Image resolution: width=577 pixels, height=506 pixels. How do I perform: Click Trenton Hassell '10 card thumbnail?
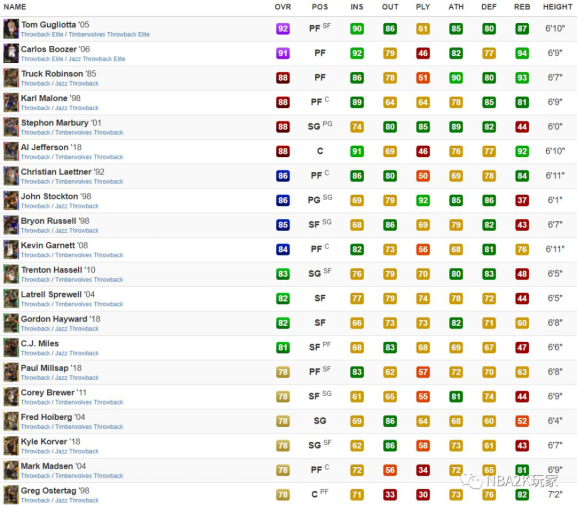point(11,274)
